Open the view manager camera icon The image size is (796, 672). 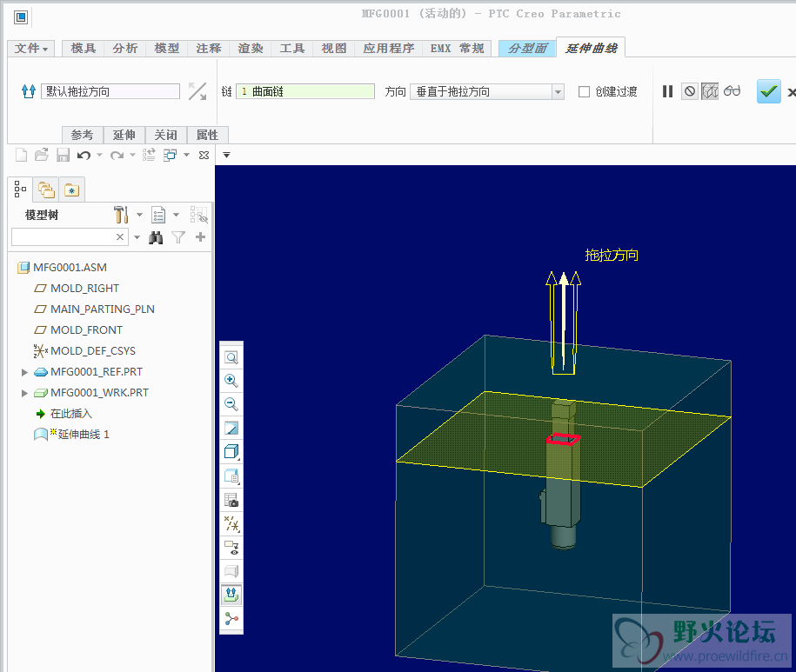(x=231, y=500)
